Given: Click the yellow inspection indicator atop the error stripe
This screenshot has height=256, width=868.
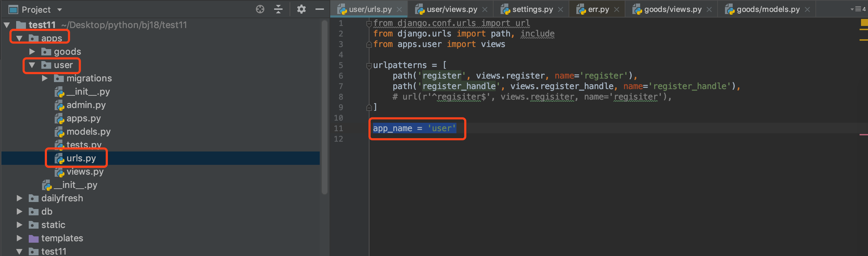Looking at the screenshot, I should coord(864,22).
